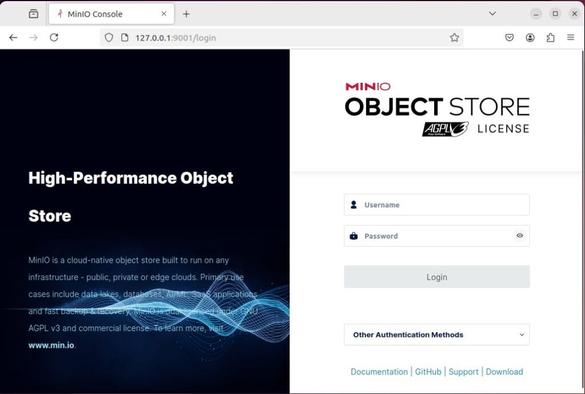Open the Documentation link
The height and width of the screenshot is (394, 585).
pyautogui.click(x=379, y=372)
